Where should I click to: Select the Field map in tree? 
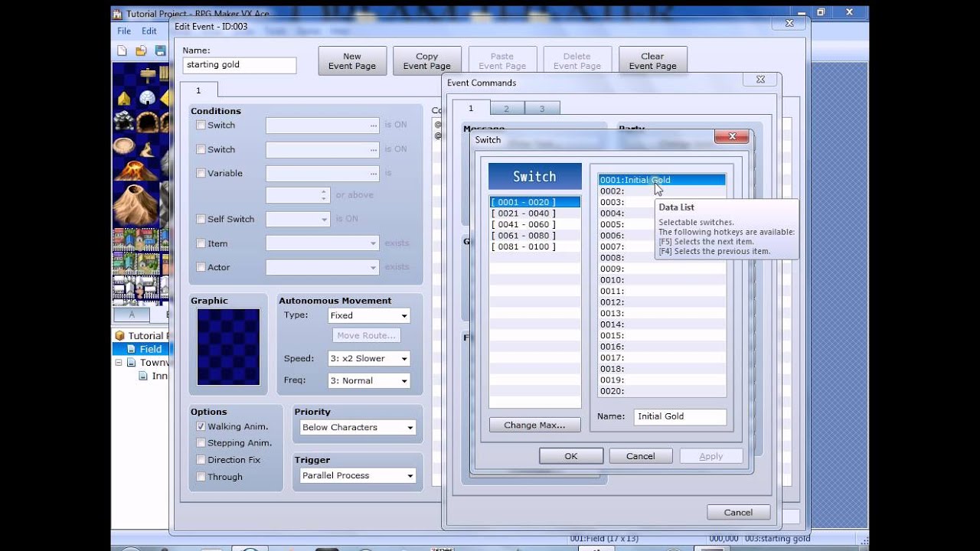[x=150, y=349]
